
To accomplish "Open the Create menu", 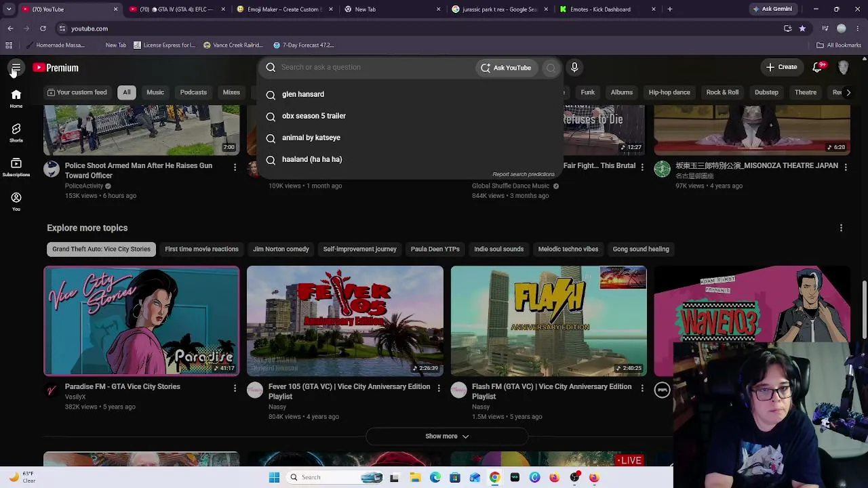I will 781,67.
